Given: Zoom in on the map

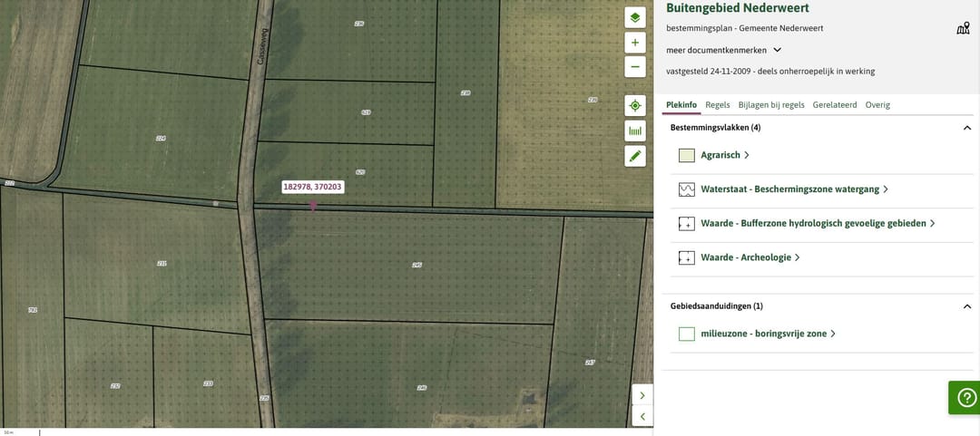Looking at the screenshot, I should click(x=635, y=43).
